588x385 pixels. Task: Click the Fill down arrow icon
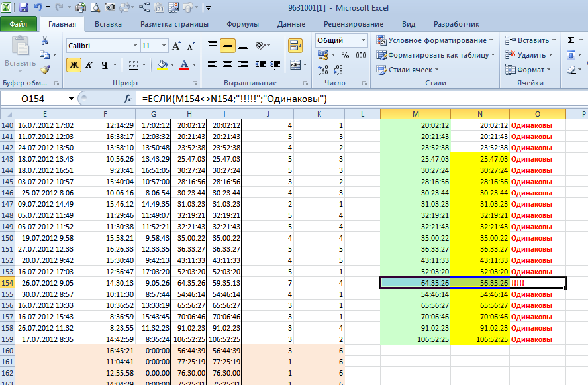(571, 55)
